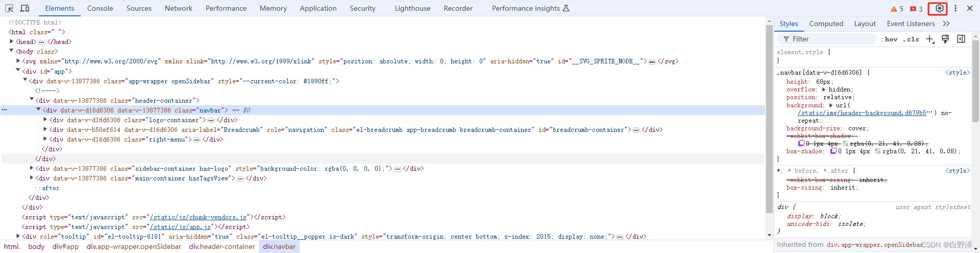Select div#app in the breadcrumb bar

coord(65,246)
